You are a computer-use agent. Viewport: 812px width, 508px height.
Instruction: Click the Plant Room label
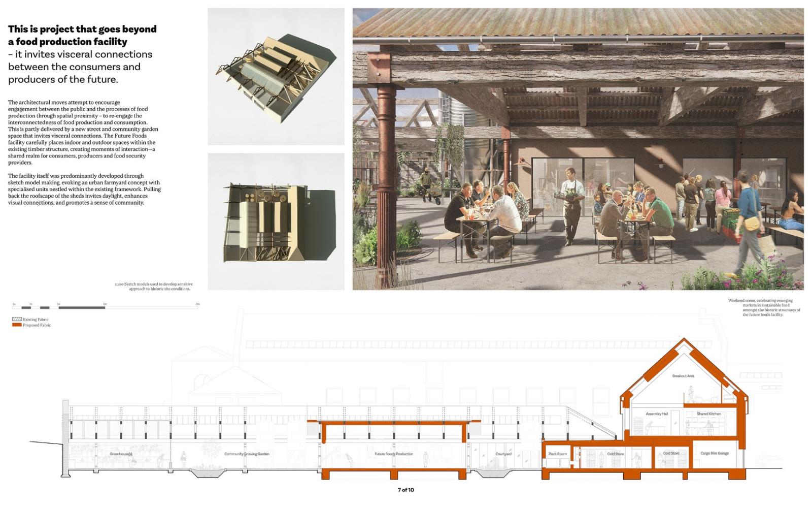pos(557,454)
